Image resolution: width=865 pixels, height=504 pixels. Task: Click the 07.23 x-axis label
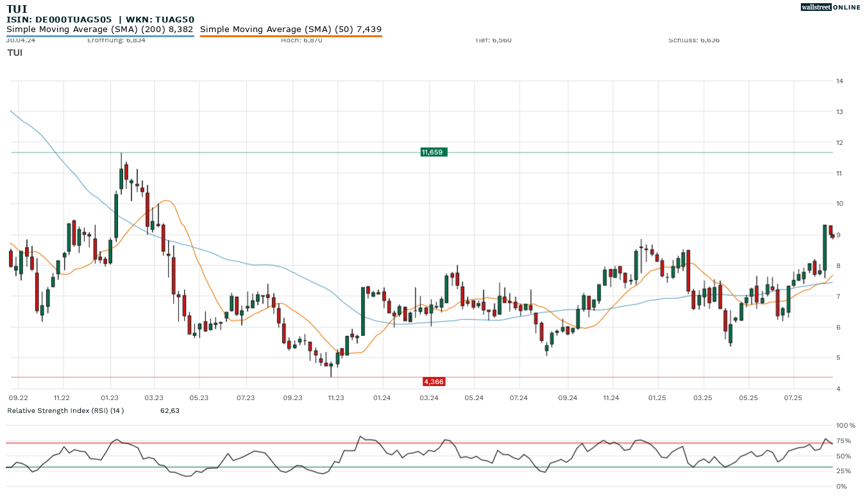(246, 398)
